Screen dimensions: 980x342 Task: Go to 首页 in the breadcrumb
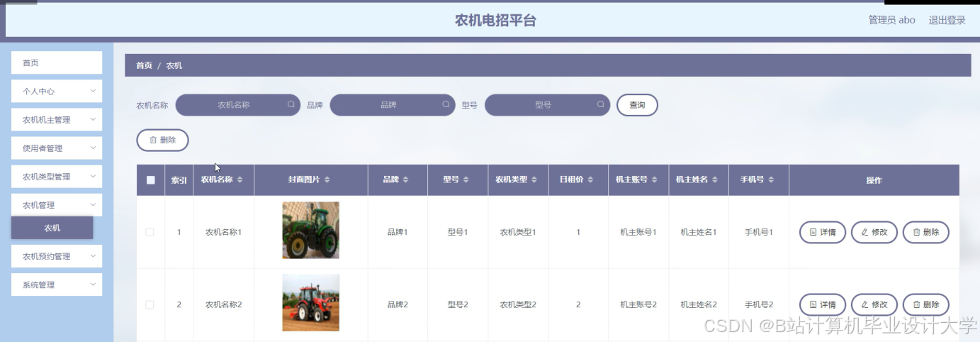[144, 65]
